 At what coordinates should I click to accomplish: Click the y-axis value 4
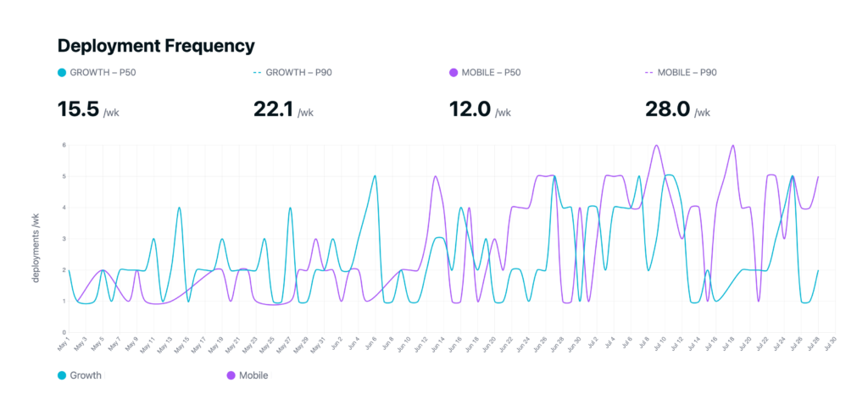[x=64, y=208]
